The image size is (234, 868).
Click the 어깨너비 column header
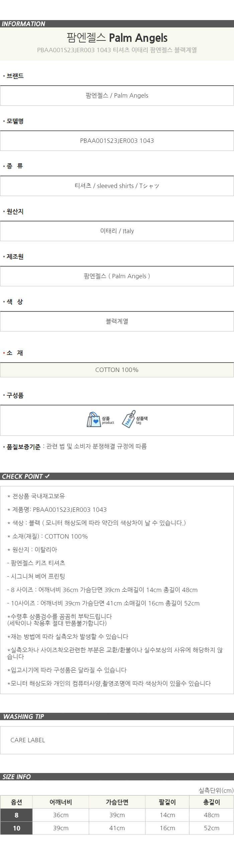tap(61, 802)
